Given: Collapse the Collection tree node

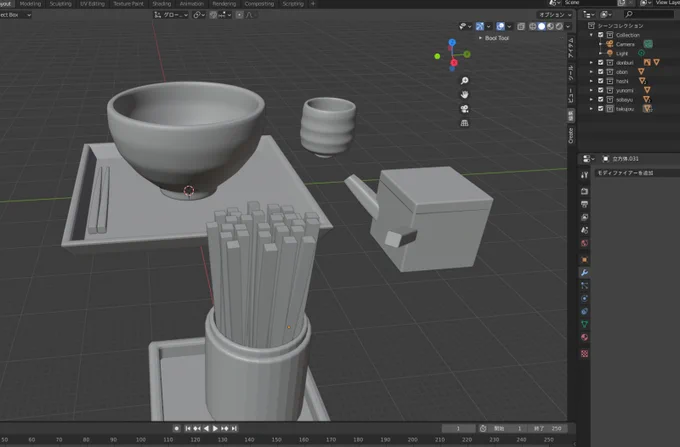Looking at the screenshot, I should pyautogui.click(x=591, y=35).
